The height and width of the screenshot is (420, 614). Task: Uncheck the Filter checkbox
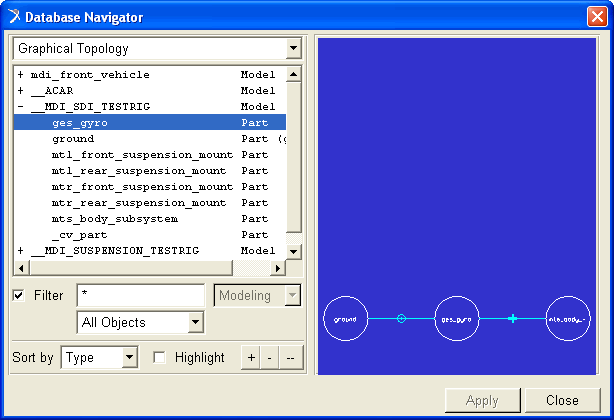tap(18, 295)
